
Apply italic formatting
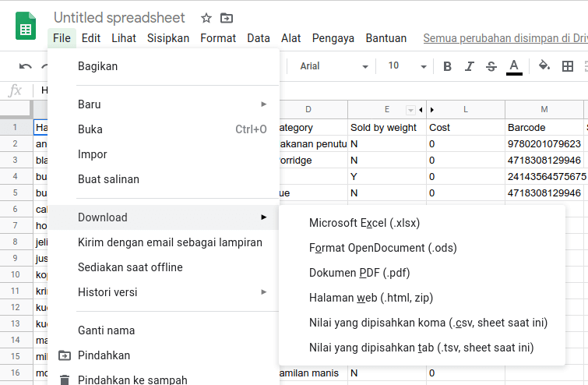pos(469,66)
